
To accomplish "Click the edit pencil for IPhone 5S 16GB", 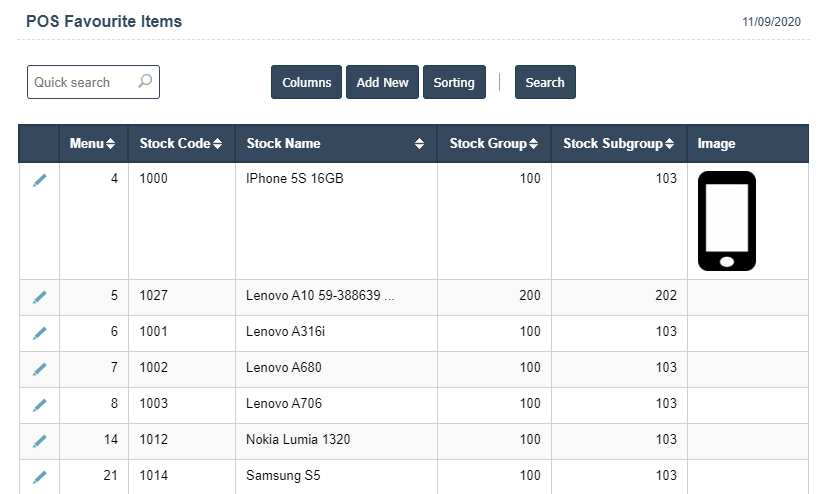I will 40,180.
